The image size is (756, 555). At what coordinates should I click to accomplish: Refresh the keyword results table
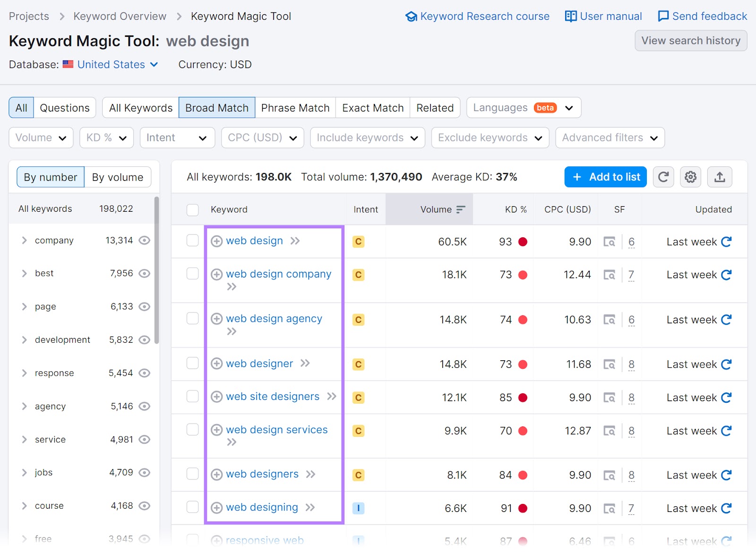coord(663,177)
